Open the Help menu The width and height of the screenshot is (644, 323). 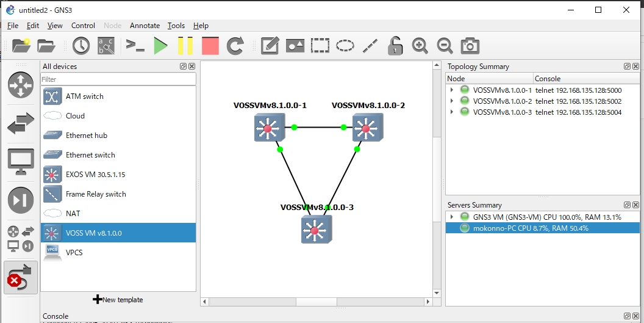pyautogui.click(x=201, y=26)
